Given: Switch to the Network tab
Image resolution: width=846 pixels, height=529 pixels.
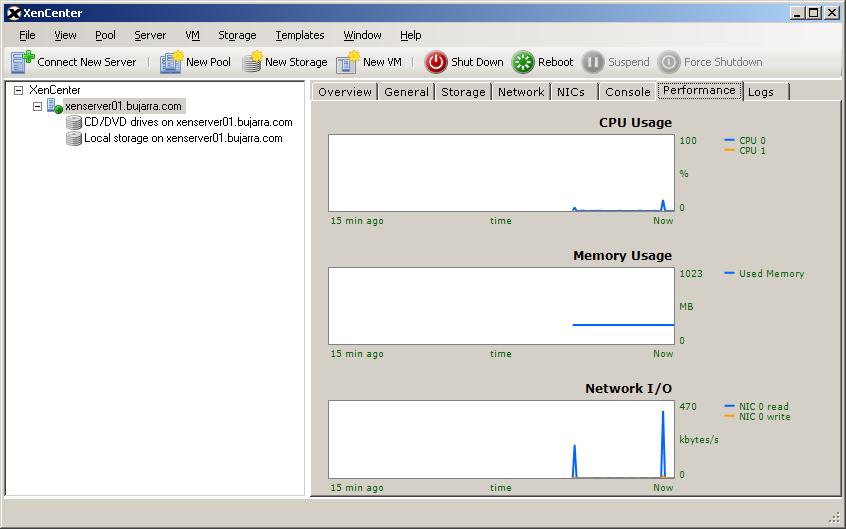Looking at the screenshot, I should [x=521, y=92].
